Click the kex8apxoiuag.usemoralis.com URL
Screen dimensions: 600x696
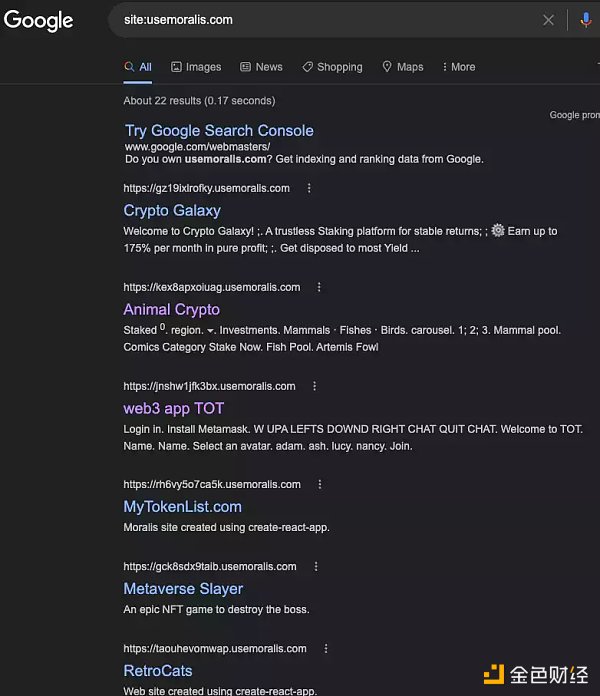tap(212, 287)
